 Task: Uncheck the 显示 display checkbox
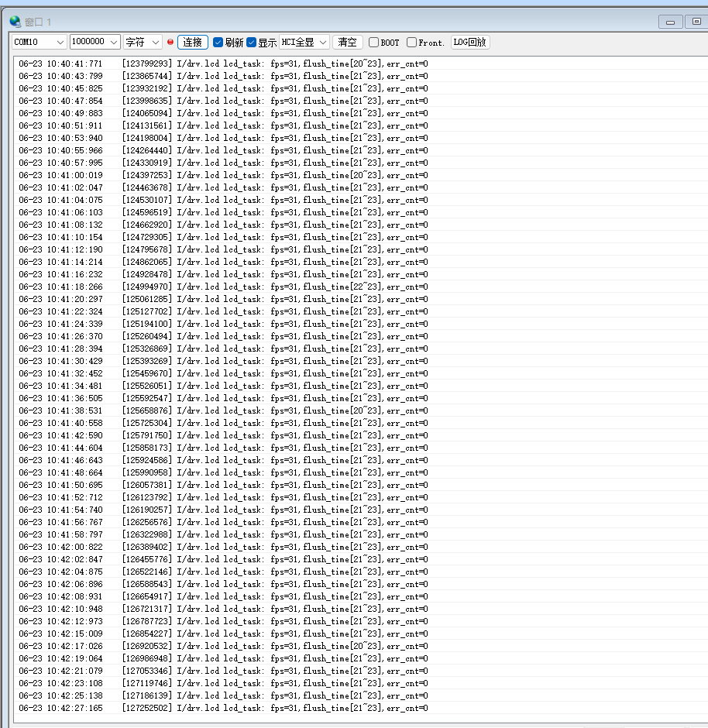click(251, 43)
